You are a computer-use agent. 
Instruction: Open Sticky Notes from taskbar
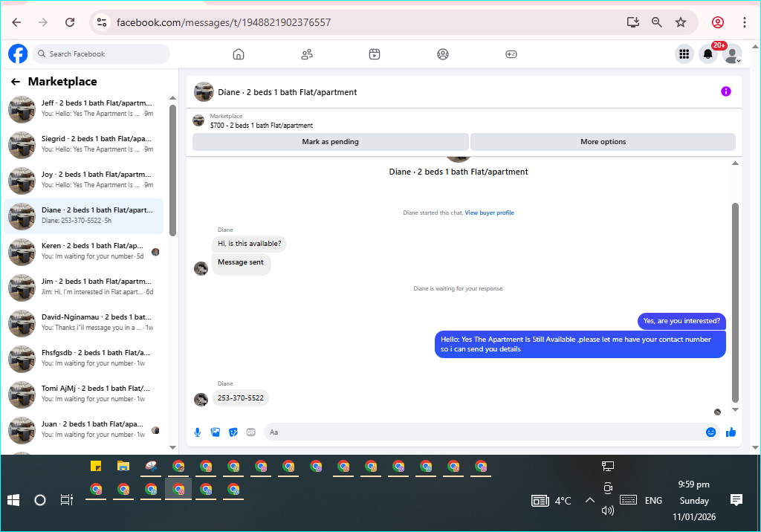(96, 467)
